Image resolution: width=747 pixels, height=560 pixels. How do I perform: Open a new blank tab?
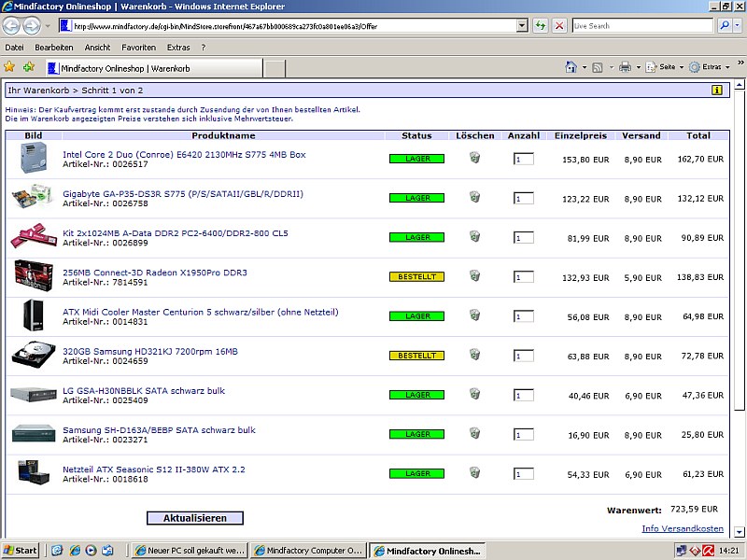pyautogui.click(x=275, y=68)
